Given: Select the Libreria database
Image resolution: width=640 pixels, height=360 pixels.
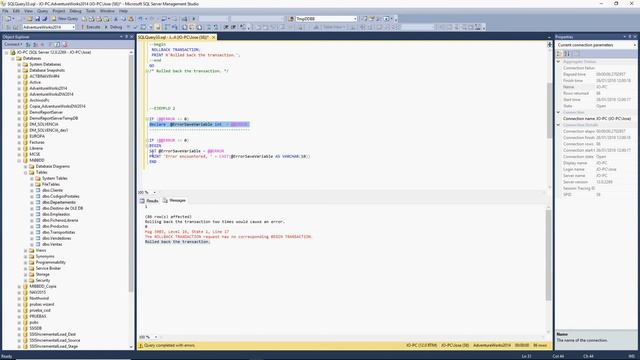Looking at the screenshot, I should (36, 148).
